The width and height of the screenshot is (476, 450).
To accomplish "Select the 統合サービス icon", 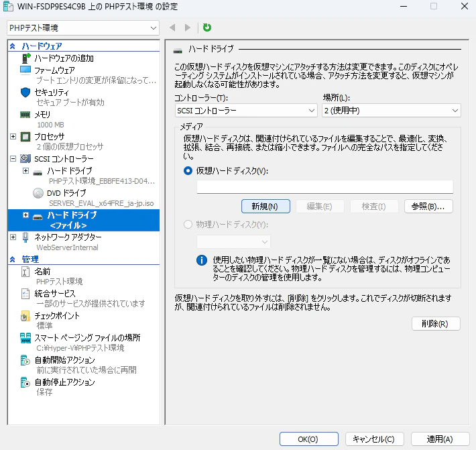I will point(25,294).
